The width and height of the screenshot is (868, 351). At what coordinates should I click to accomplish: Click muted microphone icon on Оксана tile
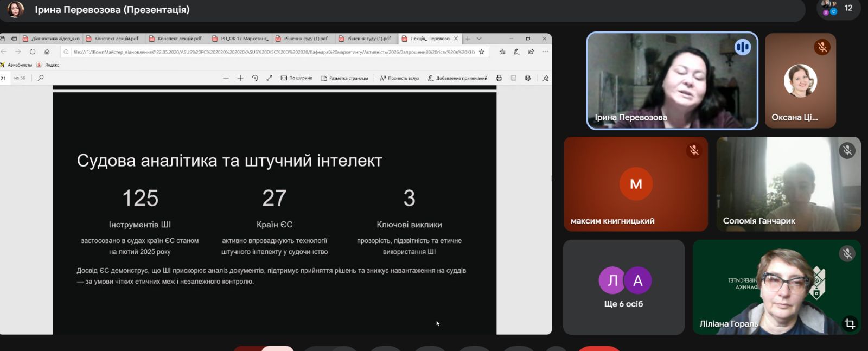point(822,47)
